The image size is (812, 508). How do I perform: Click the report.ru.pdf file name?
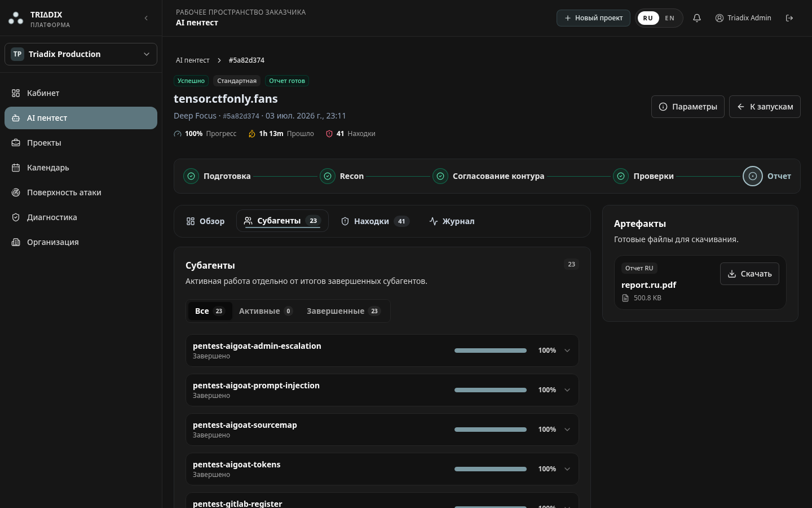click(x=648, y=285)
